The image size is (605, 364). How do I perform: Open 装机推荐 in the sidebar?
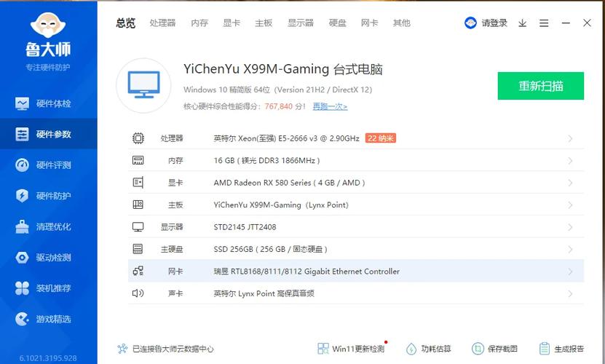48,288
